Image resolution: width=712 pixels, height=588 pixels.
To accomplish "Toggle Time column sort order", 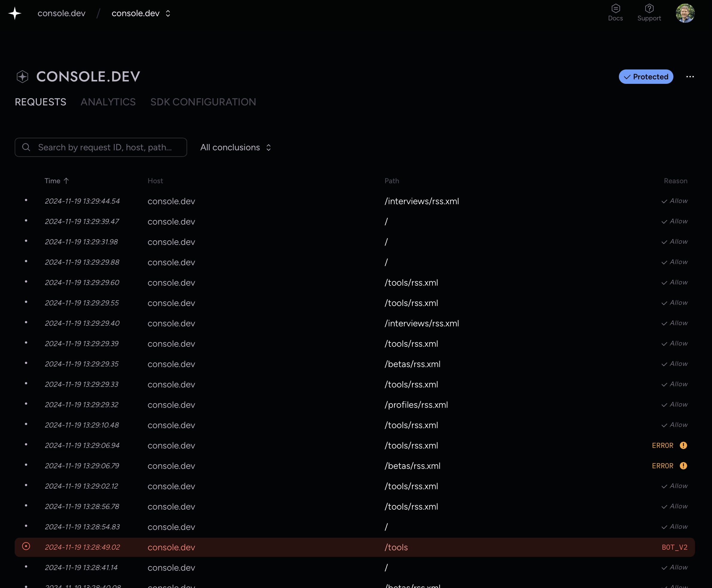I will point(57,181).
